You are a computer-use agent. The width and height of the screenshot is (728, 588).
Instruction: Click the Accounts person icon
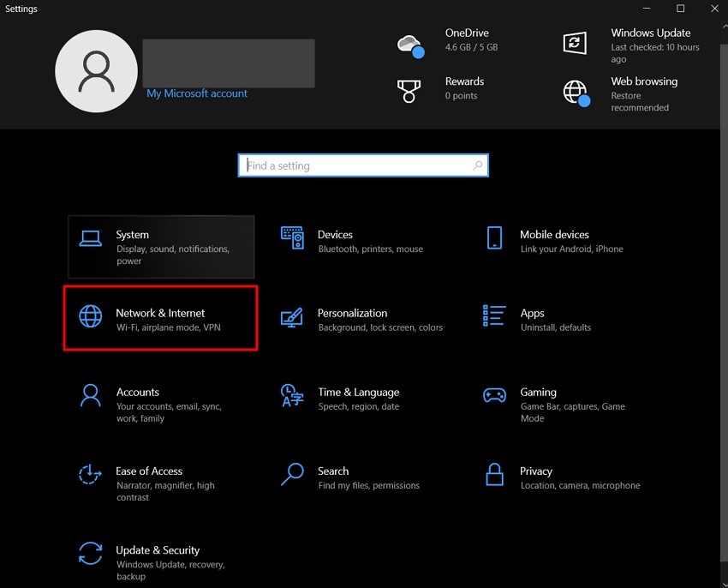click(90, 395)
